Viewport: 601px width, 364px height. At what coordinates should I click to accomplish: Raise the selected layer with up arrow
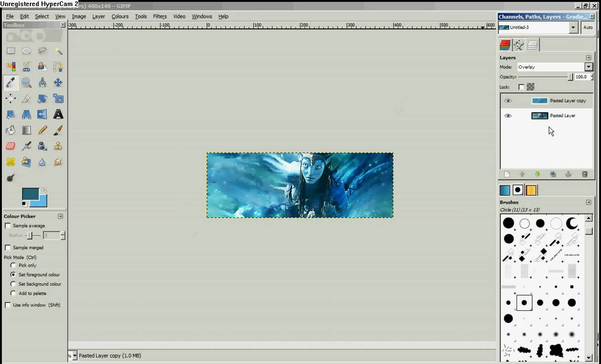pos(522,174)
